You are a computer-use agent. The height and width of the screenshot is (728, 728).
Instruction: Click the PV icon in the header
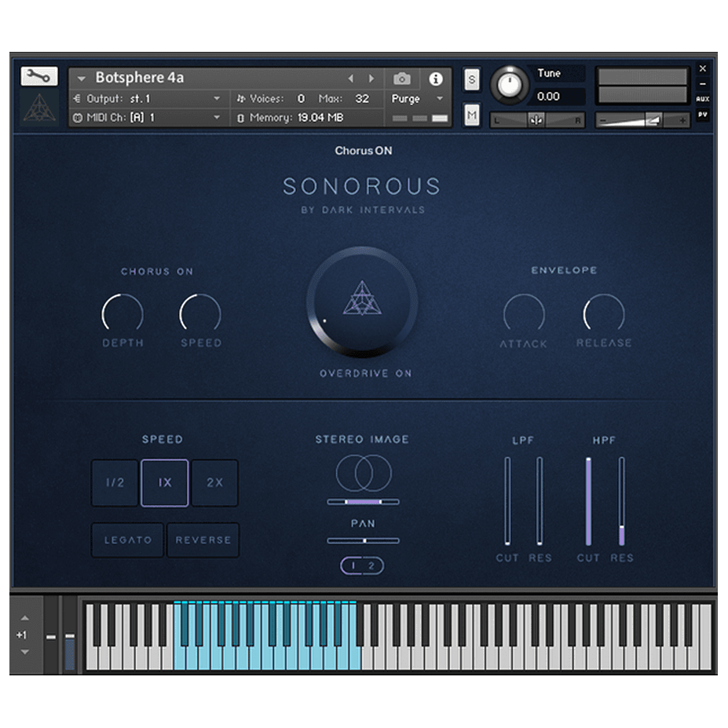(703, 118)
